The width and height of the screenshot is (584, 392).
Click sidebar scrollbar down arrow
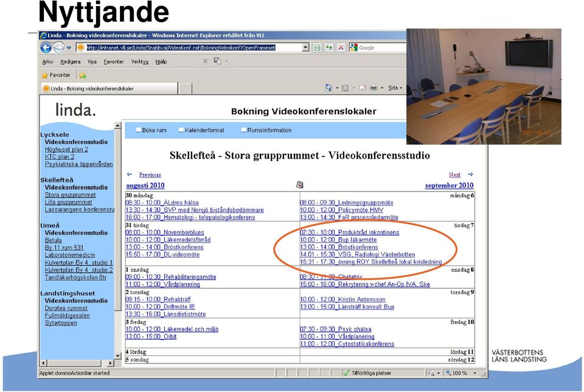pyautogui.click(x=117, y=356)
